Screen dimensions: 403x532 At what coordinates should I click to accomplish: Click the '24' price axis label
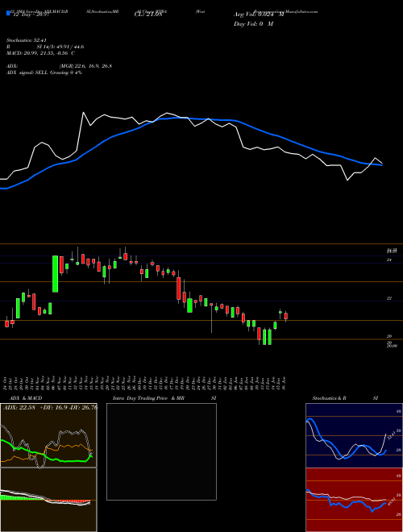(x=389, y=260)
